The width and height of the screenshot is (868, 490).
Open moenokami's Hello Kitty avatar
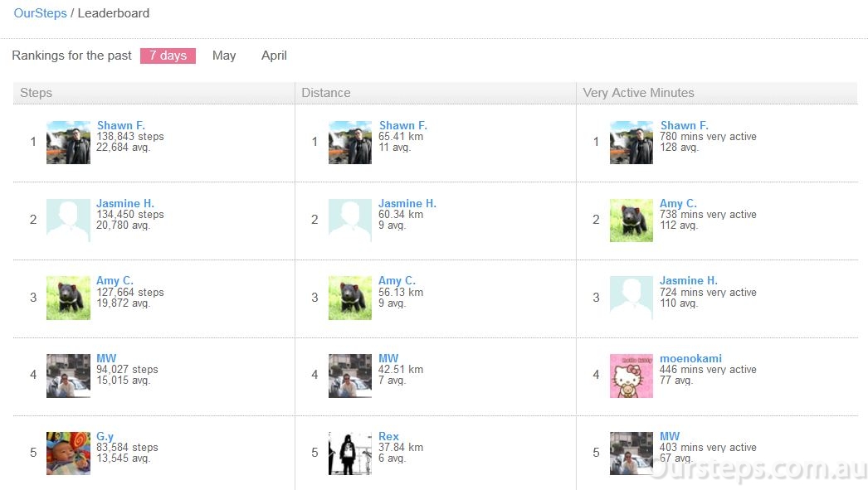pyautogui.click(x=631, y=376)
